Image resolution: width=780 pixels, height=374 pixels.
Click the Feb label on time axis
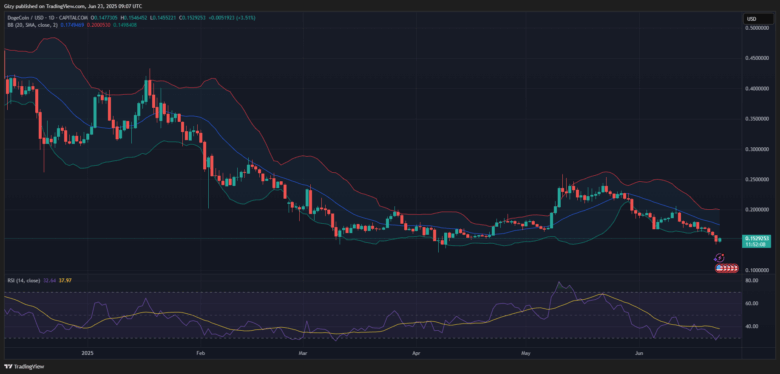click(200, 353)
